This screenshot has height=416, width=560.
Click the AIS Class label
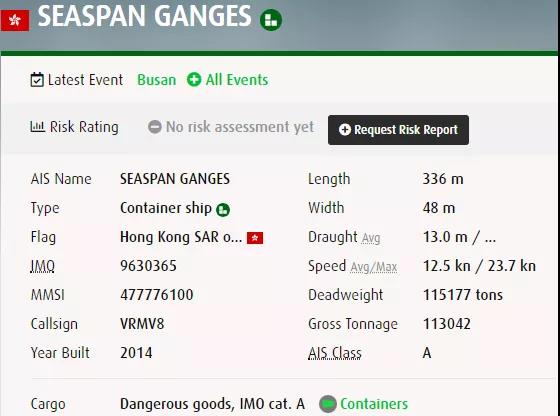[335, 353]
